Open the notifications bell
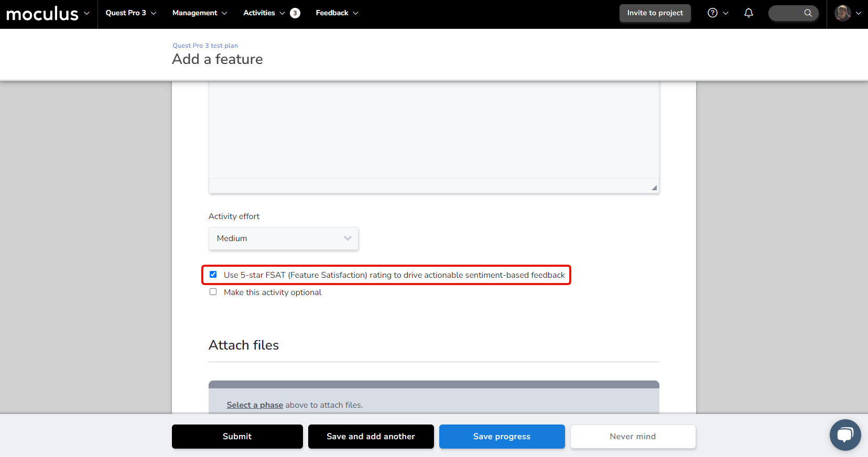 point(748,13)
